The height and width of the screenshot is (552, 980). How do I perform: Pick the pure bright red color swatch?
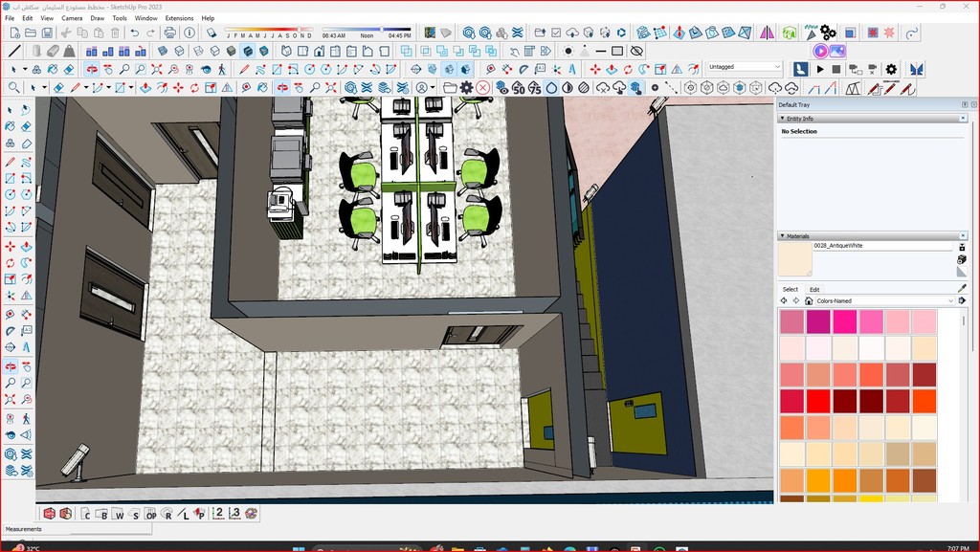point(818,401)
